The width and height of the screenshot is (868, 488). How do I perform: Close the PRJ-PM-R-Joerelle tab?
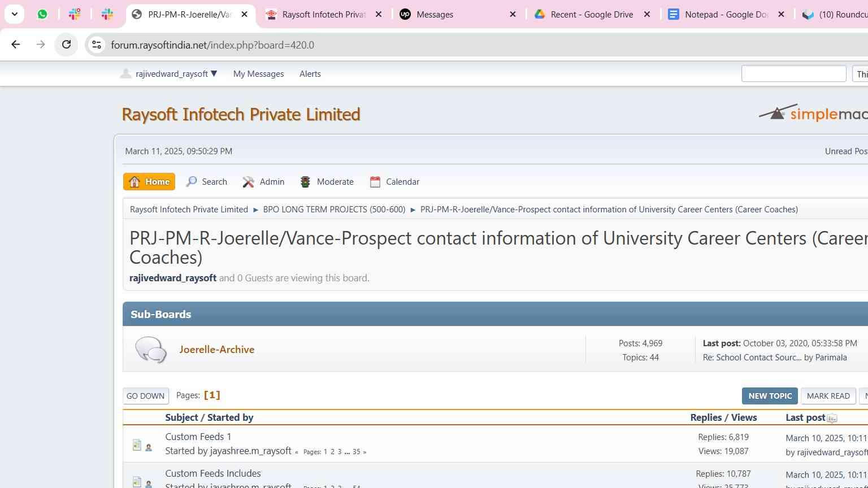click(245, 14)
